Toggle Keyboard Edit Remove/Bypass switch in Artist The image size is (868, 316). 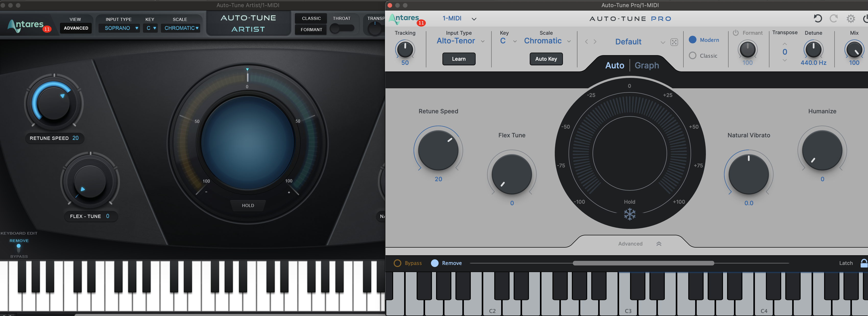pos(19,248)
